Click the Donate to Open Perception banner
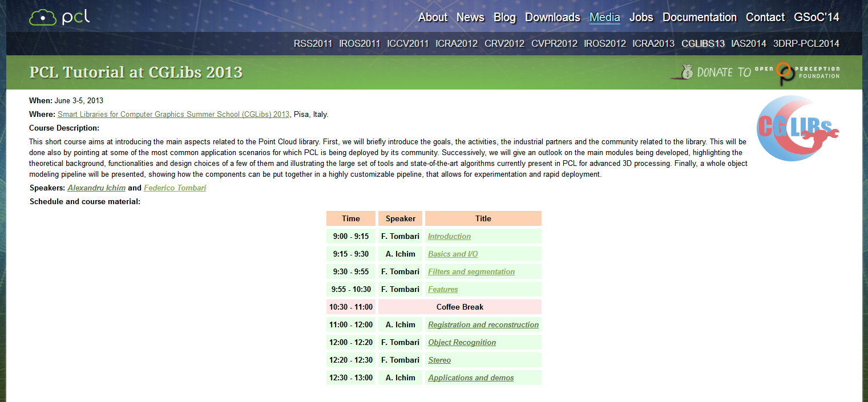 coord(754,72)
